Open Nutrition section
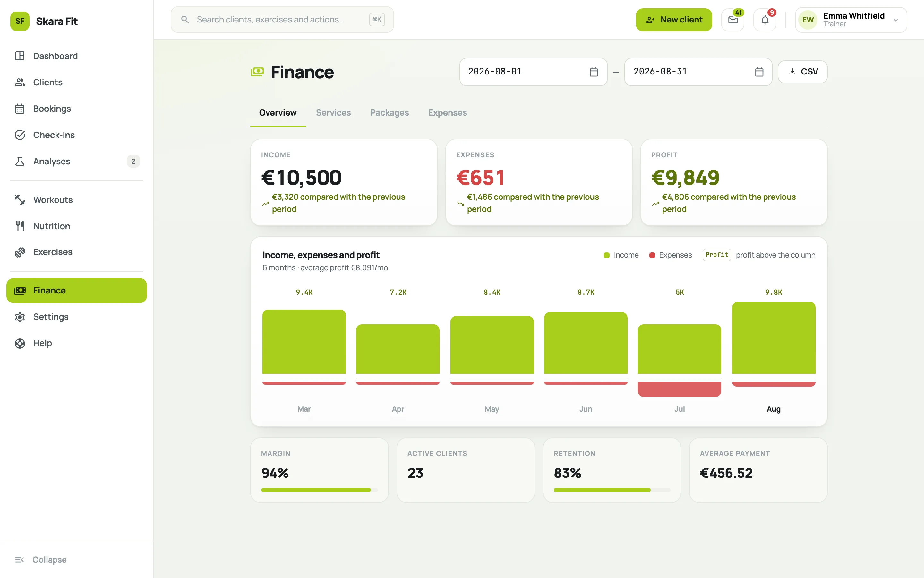Screen dimensions: 924x578 76,226
